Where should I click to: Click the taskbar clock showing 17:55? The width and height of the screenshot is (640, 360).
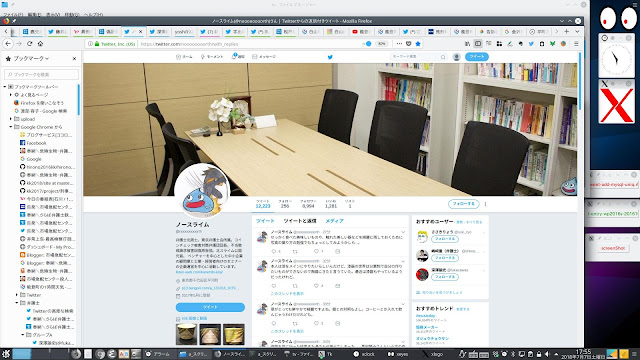point(583,353)
